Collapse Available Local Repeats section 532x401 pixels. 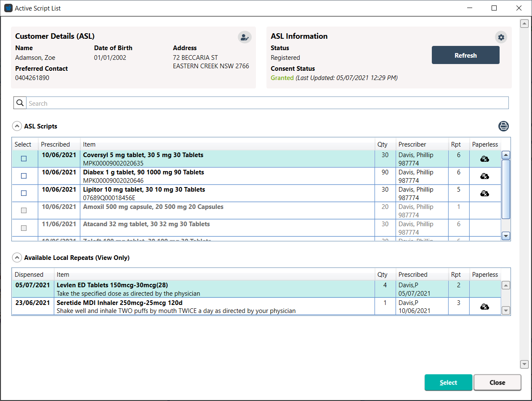[17, 257]
